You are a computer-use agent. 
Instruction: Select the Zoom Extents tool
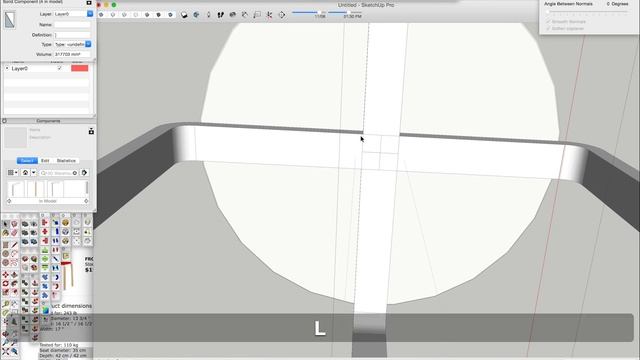click(5, 351)
